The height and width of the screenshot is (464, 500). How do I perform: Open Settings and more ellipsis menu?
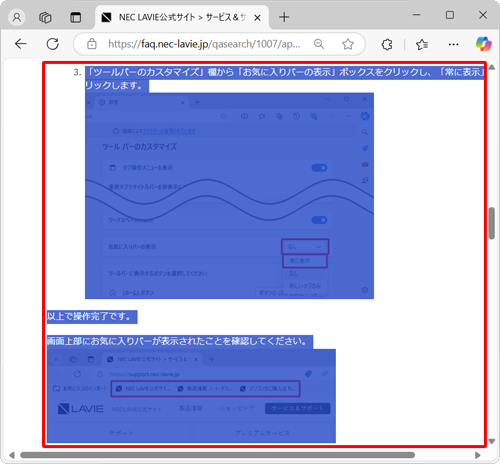453,44
